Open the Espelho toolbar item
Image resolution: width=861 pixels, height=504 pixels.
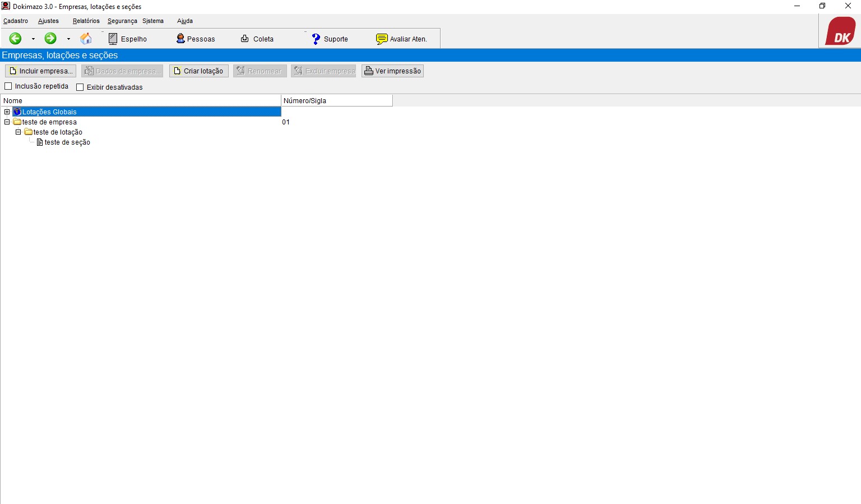click(128, 39)
